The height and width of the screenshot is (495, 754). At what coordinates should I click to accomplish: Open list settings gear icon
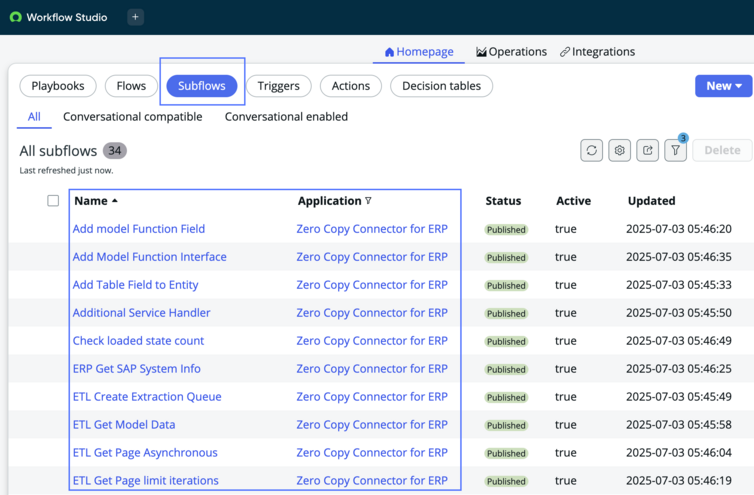619,151
